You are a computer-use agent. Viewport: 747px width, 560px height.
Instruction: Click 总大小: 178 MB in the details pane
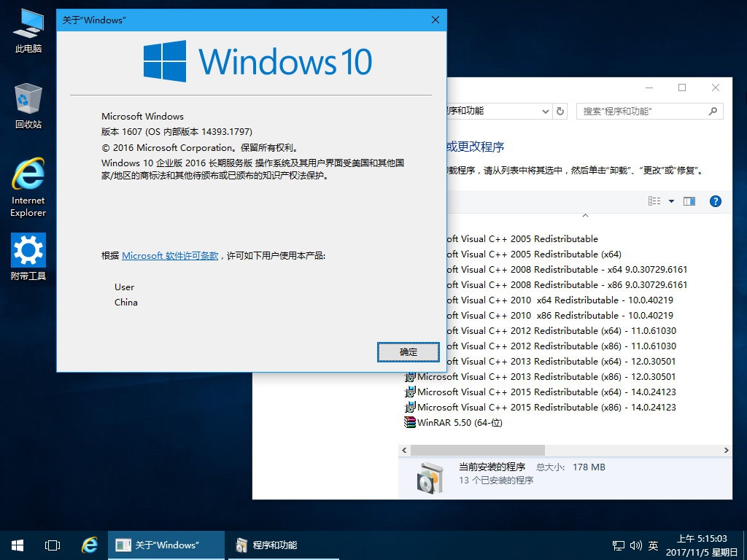pos(570,467)
